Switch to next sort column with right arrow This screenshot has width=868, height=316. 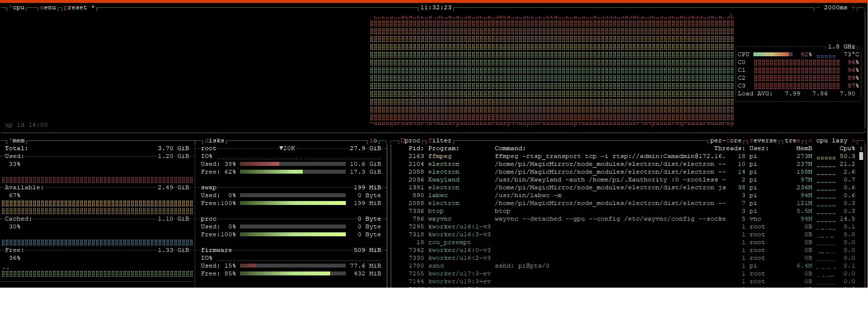pos(854,141)
